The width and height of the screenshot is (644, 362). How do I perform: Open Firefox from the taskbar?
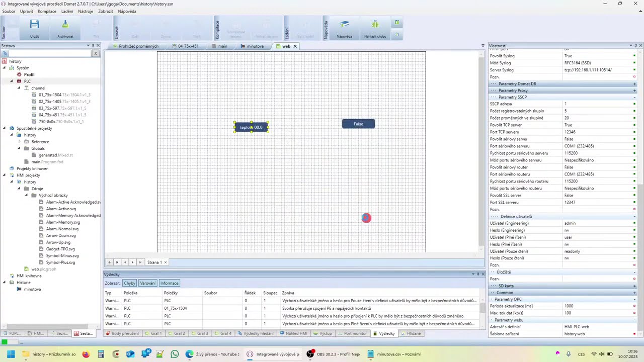pyautogui.click(x=86, y=354)
